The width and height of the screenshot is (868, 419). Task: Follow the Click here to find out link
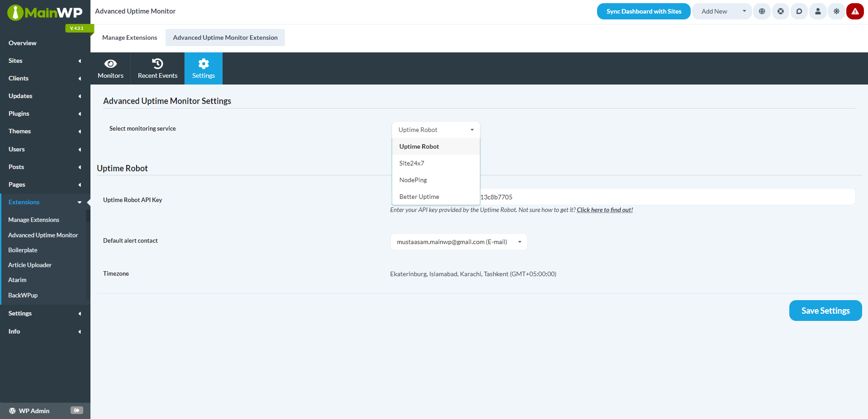605,210
